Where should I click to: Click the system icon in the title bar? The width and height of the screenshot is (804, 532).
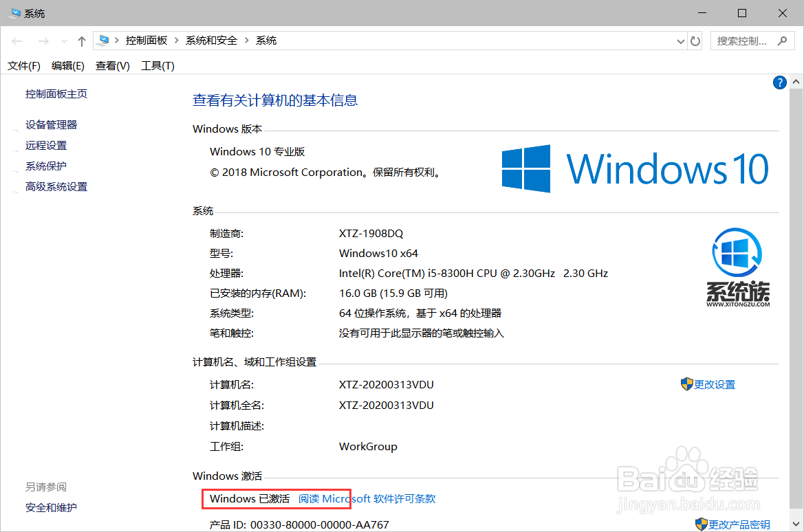click(15, 13)
